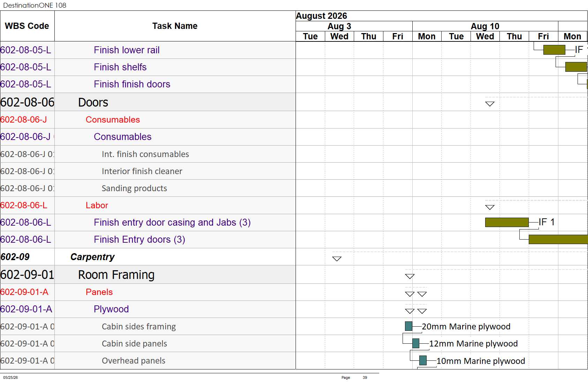The image size is (588, 382).
Task: Click WBS code in the Overhead panels row
Action: tap(27, 361)
